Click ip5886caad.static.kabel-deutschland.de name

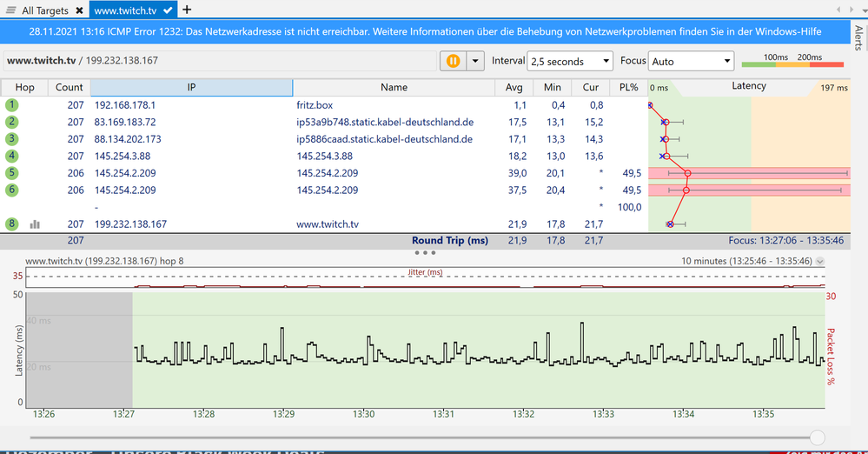pyautogui.click(x=384, y=139)
